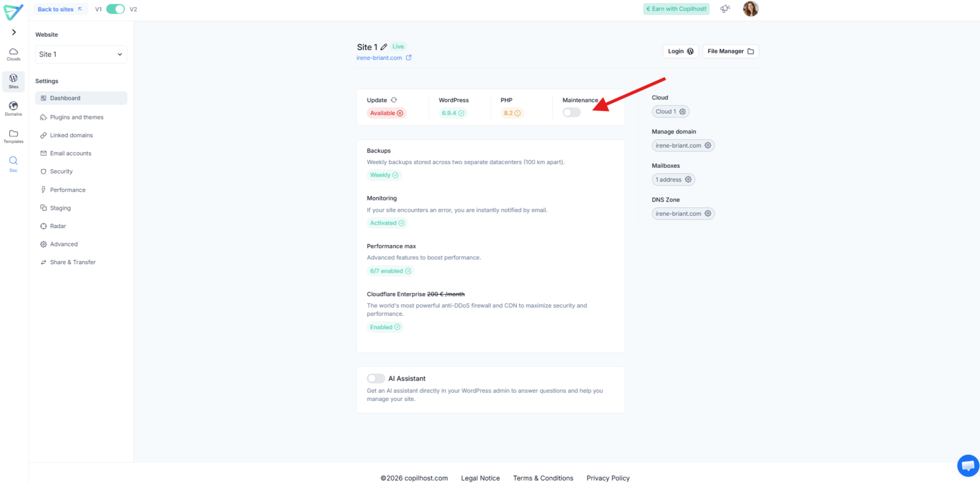Open the File Manager
The height and width of the screenshot is (483, 980).
(731, 51)
